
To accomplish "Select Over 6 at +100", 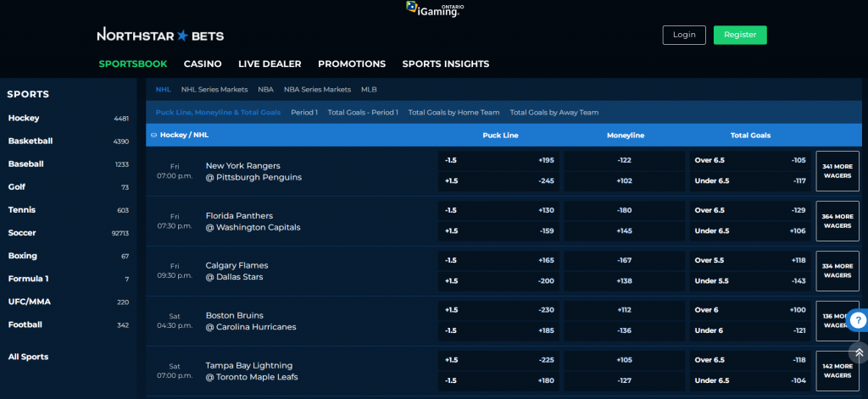I will tap(750, 310).
